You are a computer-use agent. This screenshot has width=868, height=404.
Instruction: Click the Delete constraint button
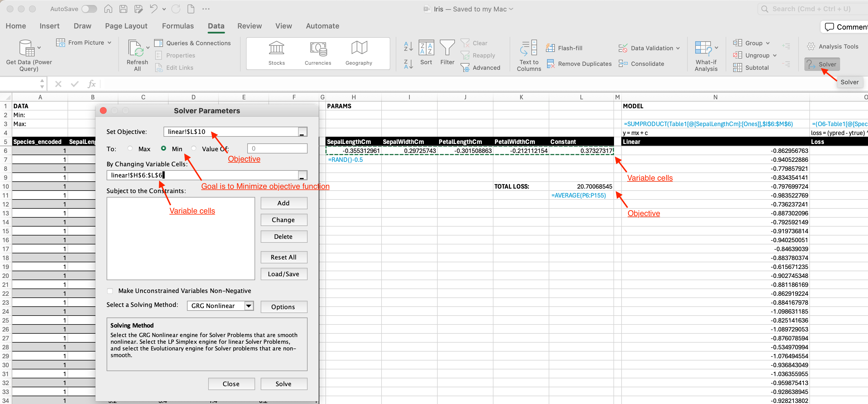(284, 237)
